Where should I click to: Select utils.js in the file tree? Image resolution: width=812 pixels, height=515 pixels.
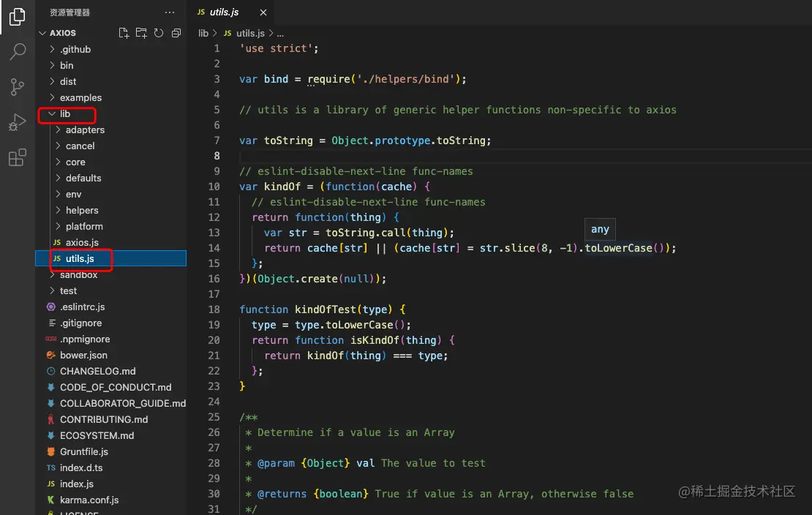(x=110, y=258)
